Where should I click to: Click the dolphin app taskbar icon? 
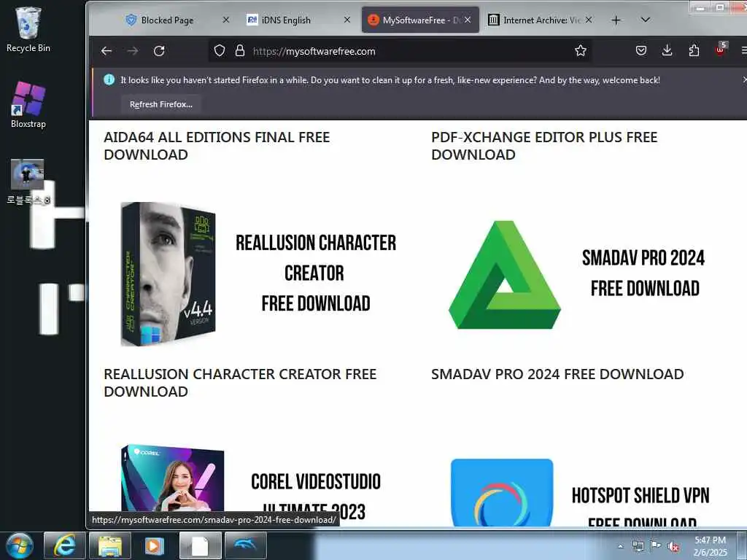tap(245, 545)
